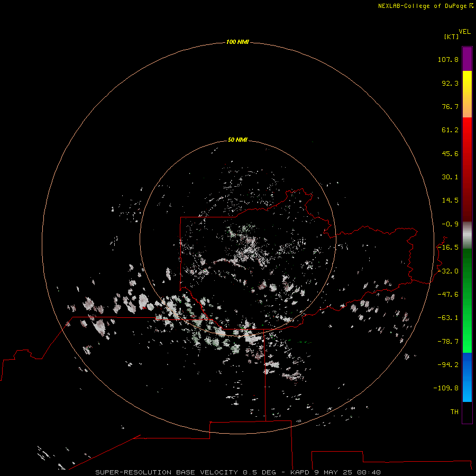Screen dimensions: 476x476
Task: Click the purple segment of the color bar
Action: (467, 59)
